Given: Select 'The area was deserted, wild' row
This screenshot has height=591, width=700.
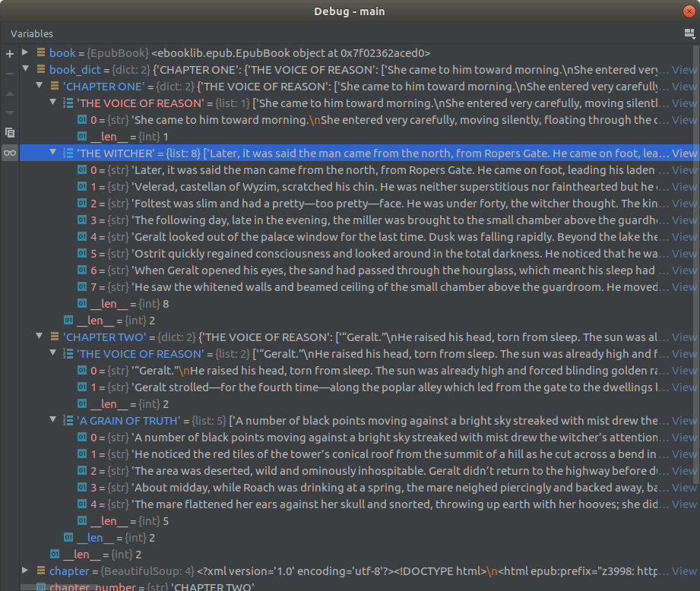Looking at the screenshot, I should point(359,471).
